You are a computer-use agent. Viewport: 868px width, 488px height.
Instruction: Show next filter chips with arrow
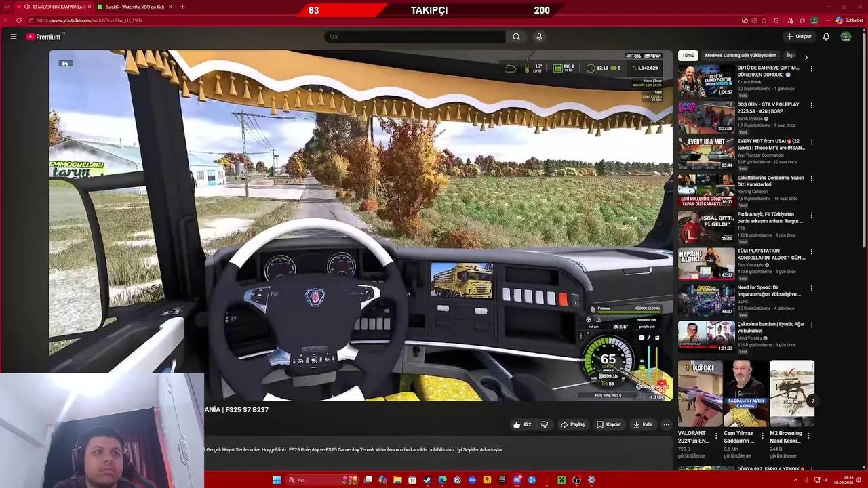(x=806, y=57)
